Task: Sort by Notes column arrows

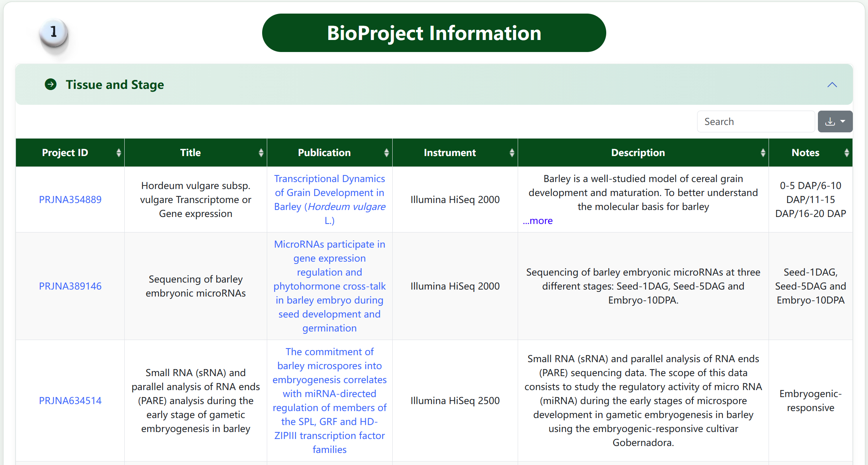Action: point(847,153)
